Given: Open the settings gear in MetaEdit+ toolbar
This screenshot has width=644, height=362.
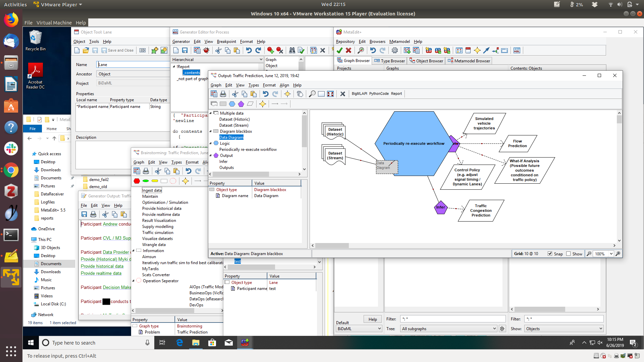Looking at the screenshot, I should pos(395,50).
